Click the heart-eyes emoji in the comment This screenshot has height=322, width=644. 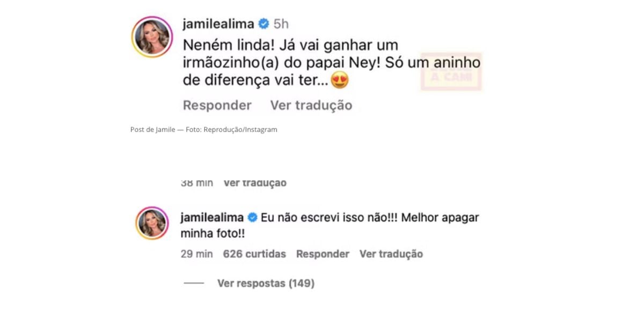pyautogui.click(x=340, y=80)
